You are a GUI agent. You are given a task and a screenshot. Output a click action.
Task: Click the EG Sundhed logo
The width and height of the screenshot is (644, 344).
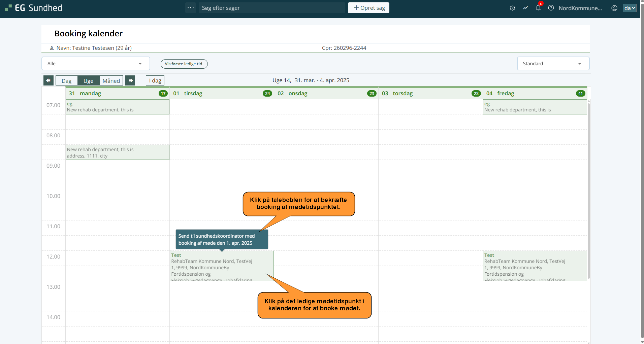pyautogui.click(x=34, y=8)
